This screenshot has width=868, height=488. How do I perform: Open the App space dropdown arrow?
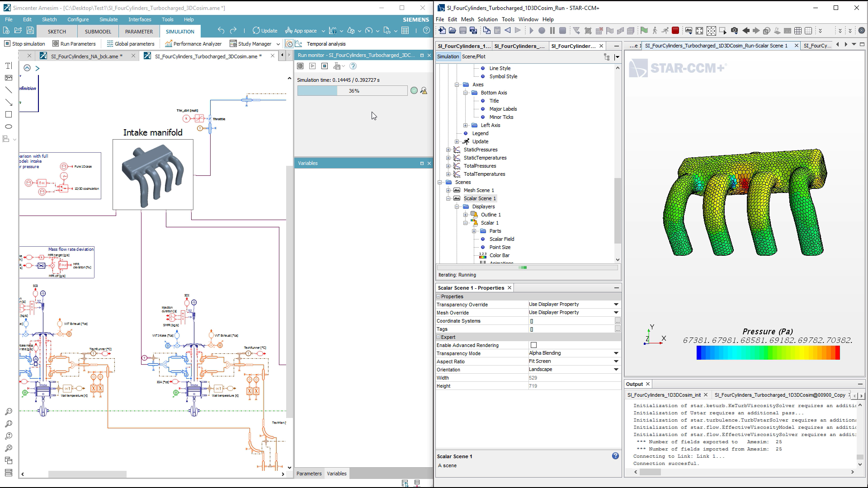(x=323, y=31)
